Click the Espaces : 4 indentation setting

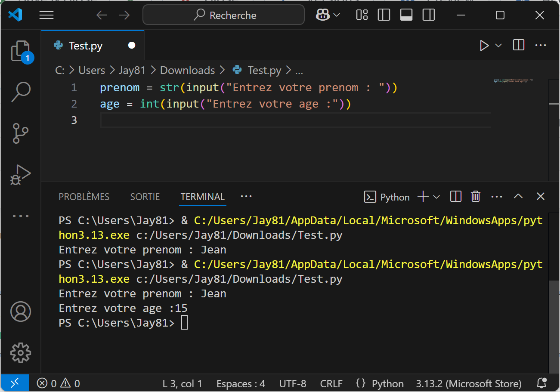point(241,383)
